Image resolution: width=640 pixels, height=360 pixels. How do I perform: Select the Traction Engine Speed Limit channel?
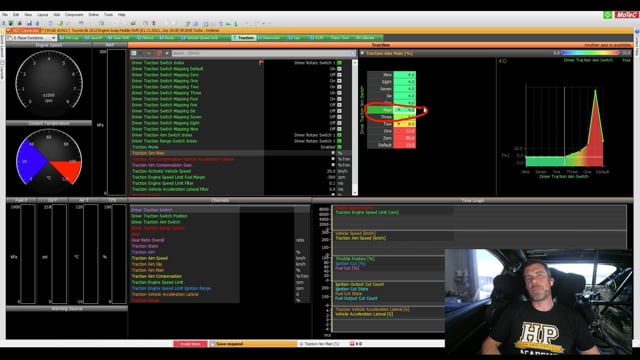click(x=157, y=282)
